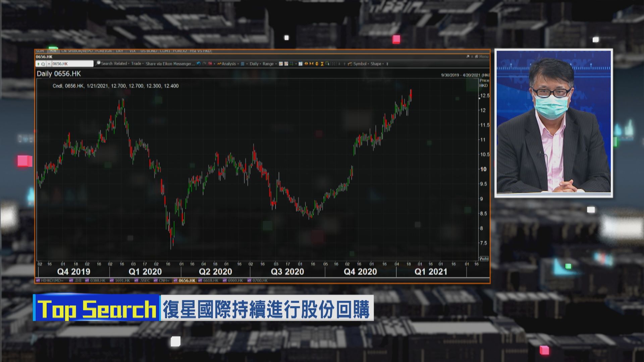This screenshot has height=362, width=644.
Task: Click the Search magnifying glass icon
Action: coord(98,63)
